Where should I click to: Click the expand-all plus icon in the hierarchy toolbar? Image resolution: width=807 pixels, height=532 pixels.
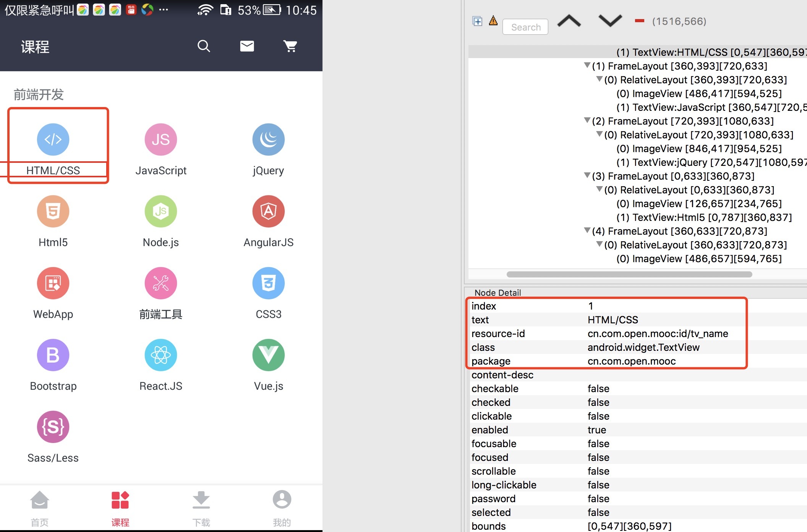[x=477, y=21]
